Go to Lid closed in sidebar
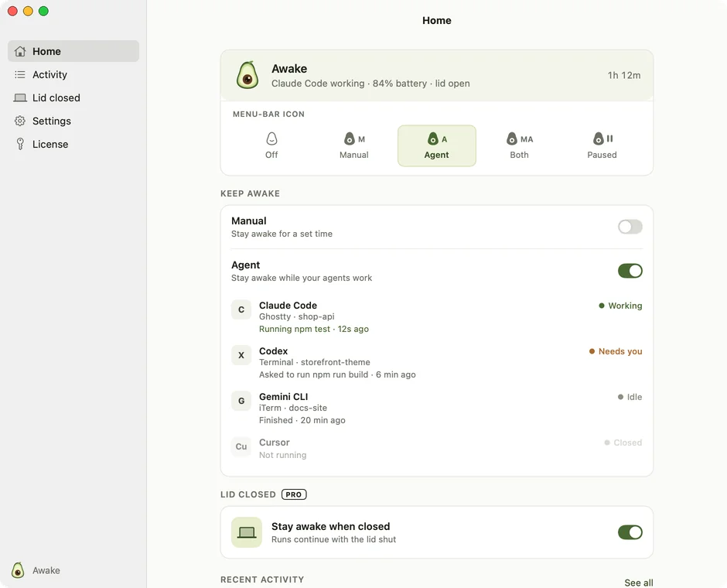The image size is (727, 588). (73, 97)
